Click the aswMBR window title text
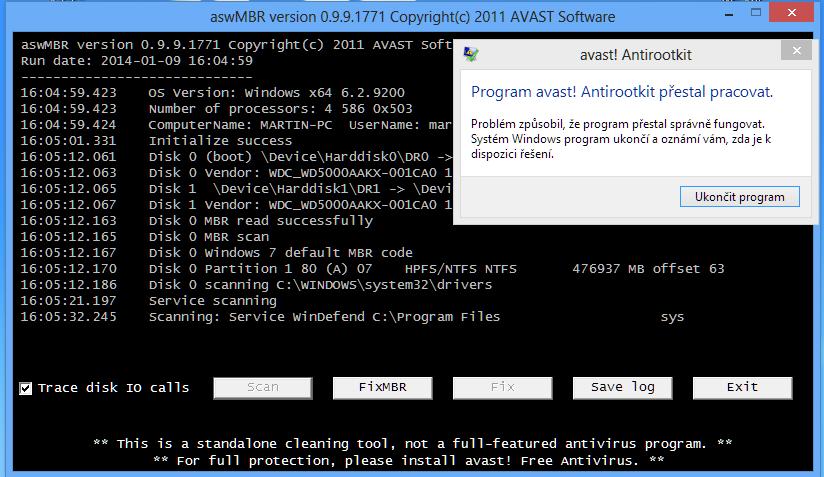The image size is (824, 477). pos(413,17)
